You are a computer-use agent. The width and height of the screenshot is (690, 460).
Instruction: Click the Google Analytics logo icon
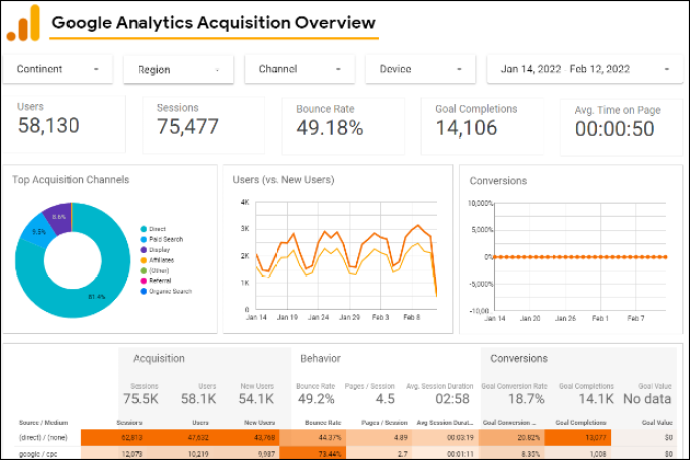tap(23, 23)
